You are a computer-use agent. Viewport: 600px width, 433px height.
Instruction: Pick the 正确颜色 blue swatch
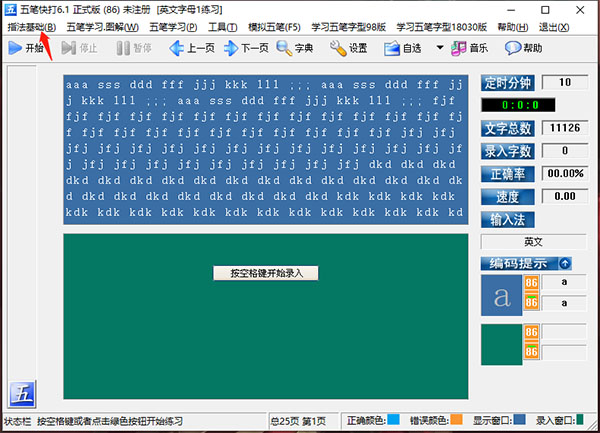pyautogui.click(x=393, y=420)
